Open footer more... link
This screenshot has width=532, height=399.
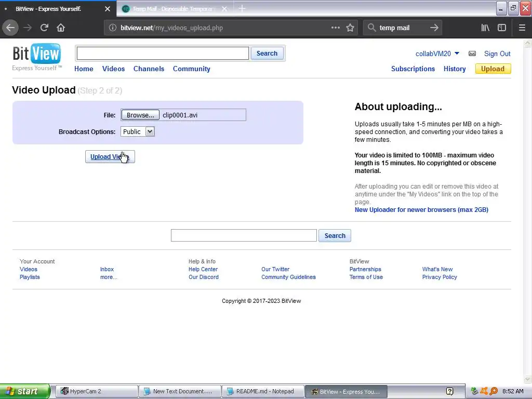coord(109,277)
